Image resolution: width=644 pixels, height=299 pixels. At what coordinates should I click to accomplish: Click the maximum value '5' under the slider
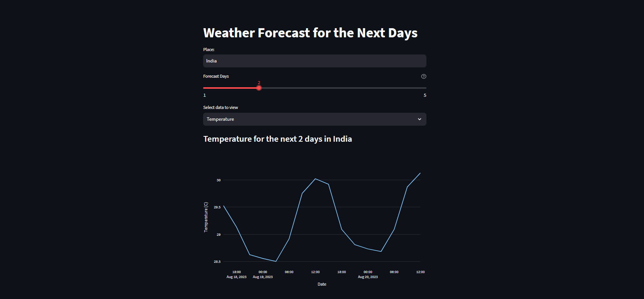click(x=425, y=95)
